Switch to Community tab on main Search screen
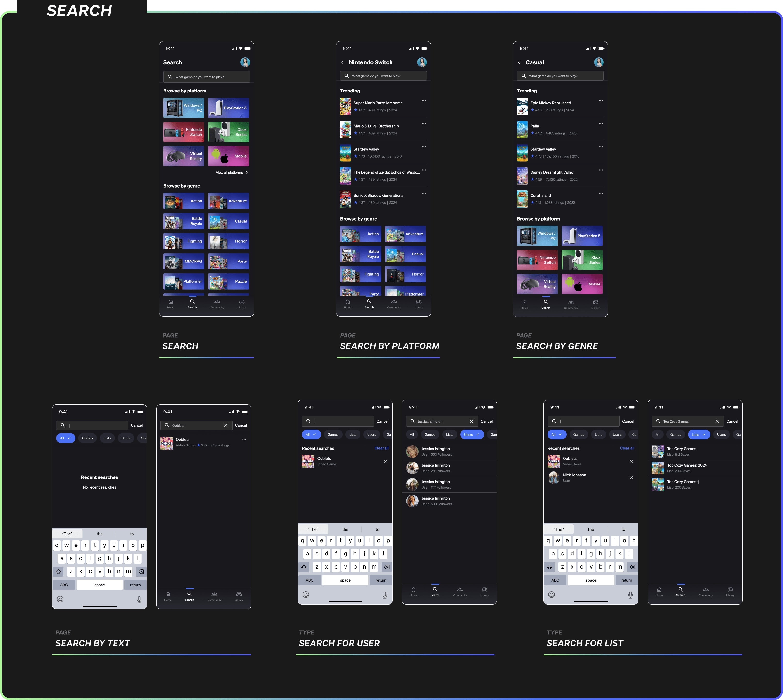783x700 pixels. 217,304
